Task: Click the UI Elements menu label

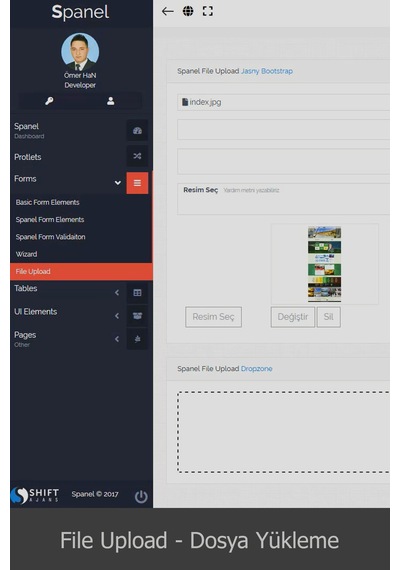Action: pyautogui.click(x=35, y=312)
